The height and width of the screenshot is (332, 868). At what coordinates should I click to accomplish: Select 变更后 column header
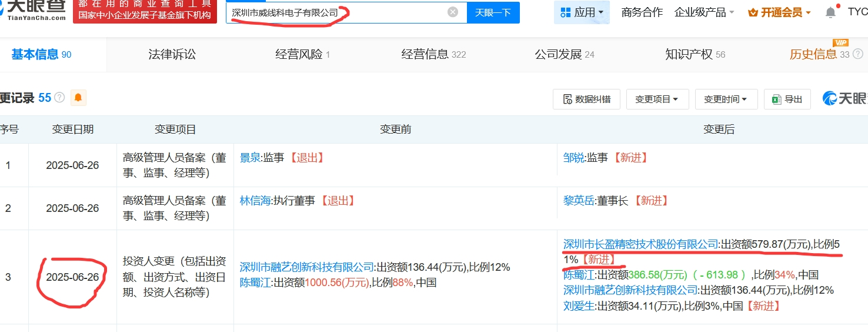[719, 130]
